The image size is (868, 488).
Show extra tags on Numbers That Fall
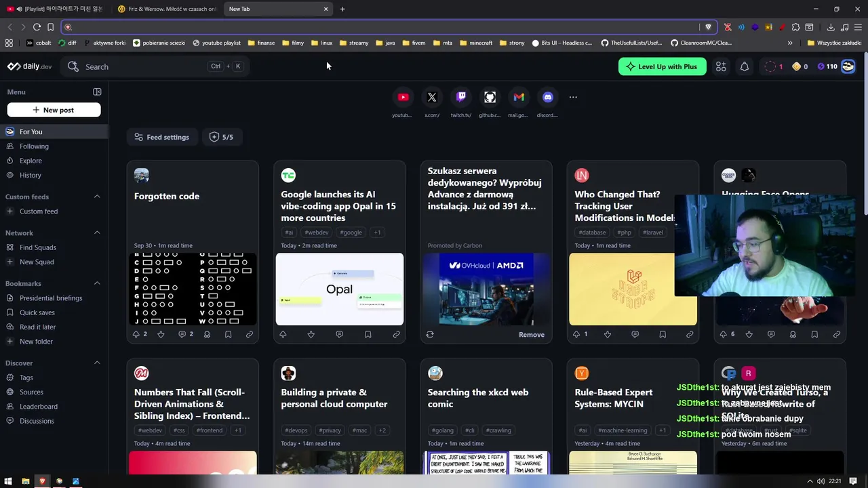tap(238, 430)
